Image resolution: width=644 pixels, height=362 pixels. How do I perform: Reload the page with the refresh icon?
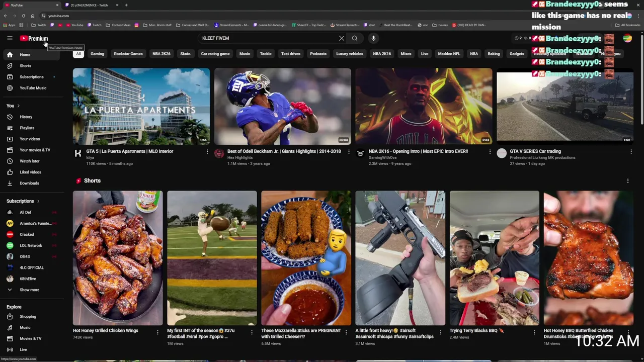pyautogui.click(x=23, y=16)
